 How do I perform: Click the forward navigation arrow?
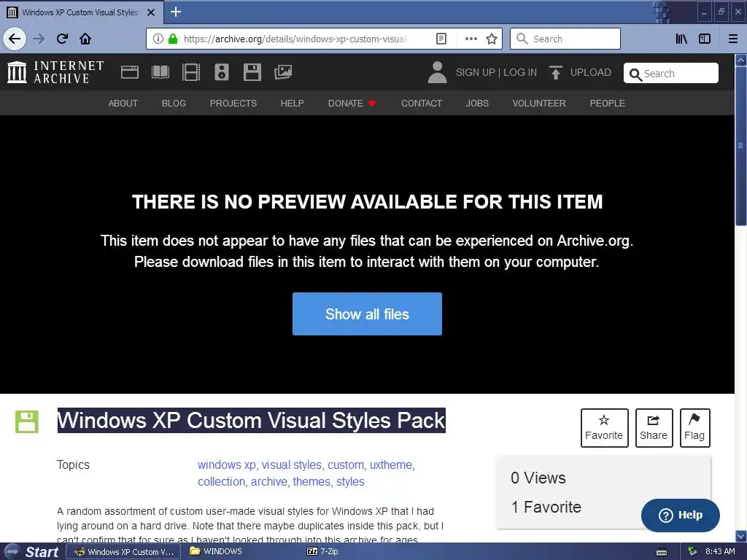(x=39, y=39)
